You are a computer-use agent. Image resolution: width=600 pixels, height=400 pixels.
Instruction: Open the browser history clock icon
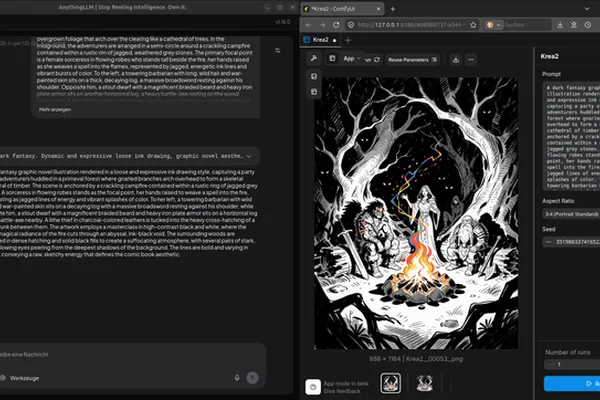coord(588,25)
